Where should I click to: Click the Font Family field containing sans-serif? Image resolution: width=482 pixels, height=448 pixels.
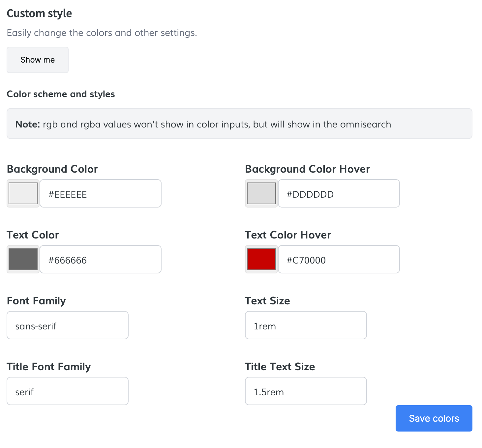pyautogui.click(x=68, y=325)
